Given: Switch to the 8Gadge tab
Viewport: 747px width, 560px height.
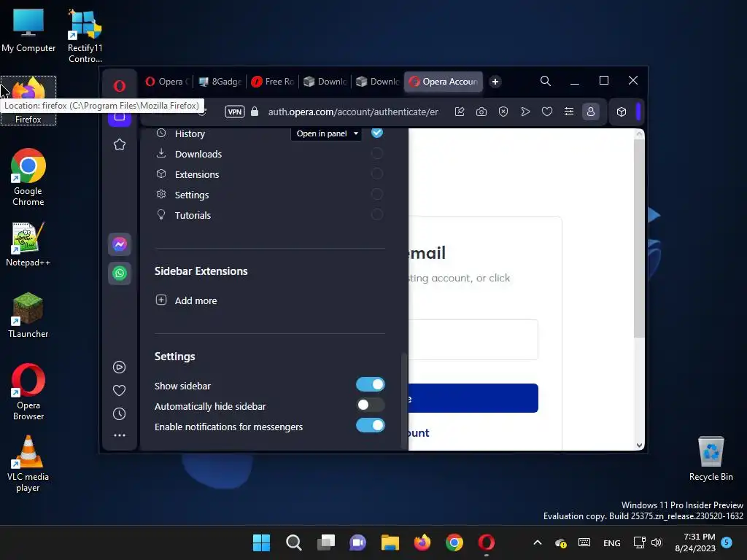Looking at the screenshot, I should pos(220,82).
